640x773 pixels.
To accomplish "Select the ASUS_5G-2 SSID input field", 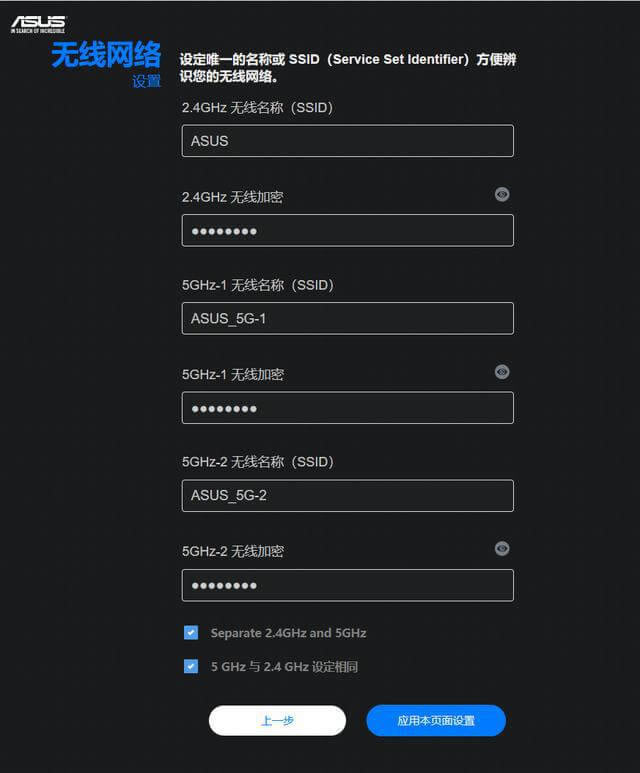I will [x=347, y=495].
